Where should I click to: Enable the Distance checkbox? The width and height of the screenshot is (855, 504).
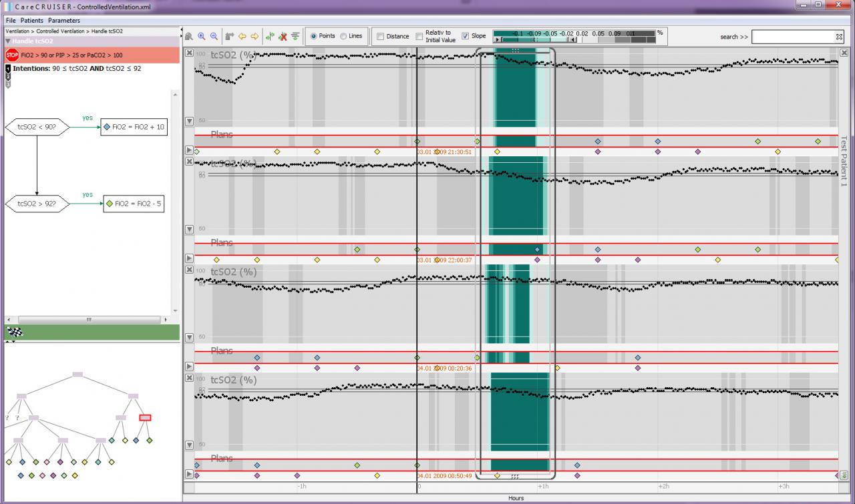[x=379, y=37]
